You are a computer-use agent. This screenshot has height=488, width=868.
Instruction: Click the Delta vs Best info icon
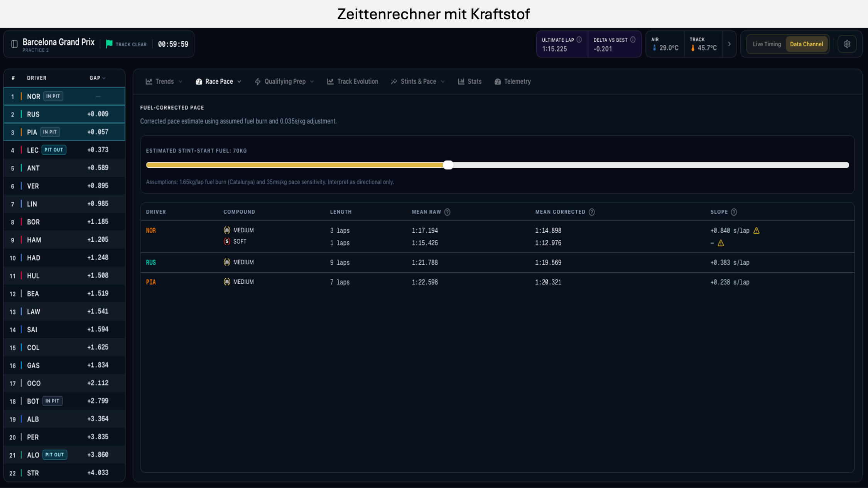633,40
